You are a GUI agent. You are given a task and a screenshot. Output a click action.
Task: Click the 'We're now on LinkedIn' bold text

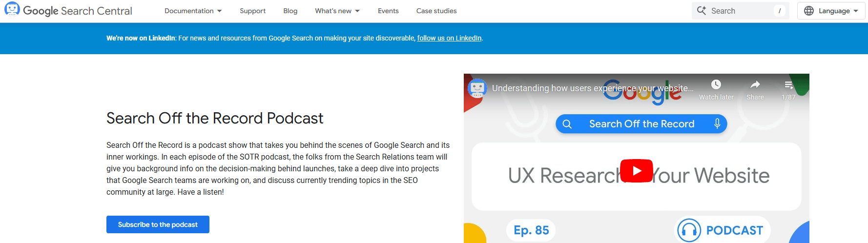pyautogui.click(x=141, y=38)
